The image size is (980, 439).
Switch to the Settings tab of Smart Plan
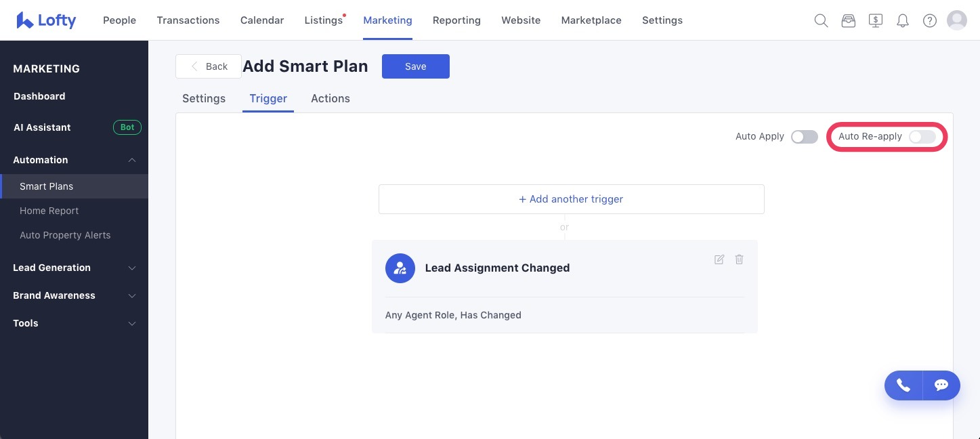204,98
